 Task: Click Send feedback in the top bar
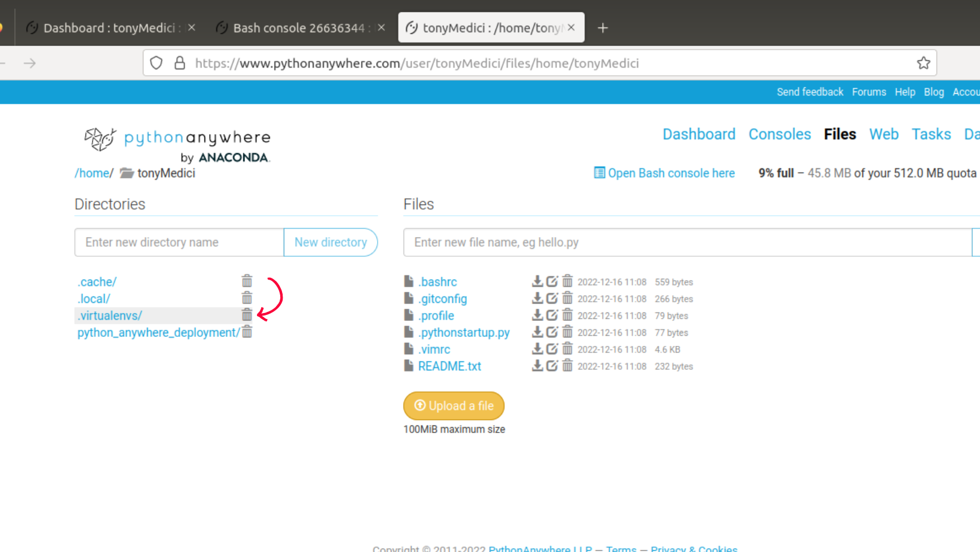pos(810,92)
